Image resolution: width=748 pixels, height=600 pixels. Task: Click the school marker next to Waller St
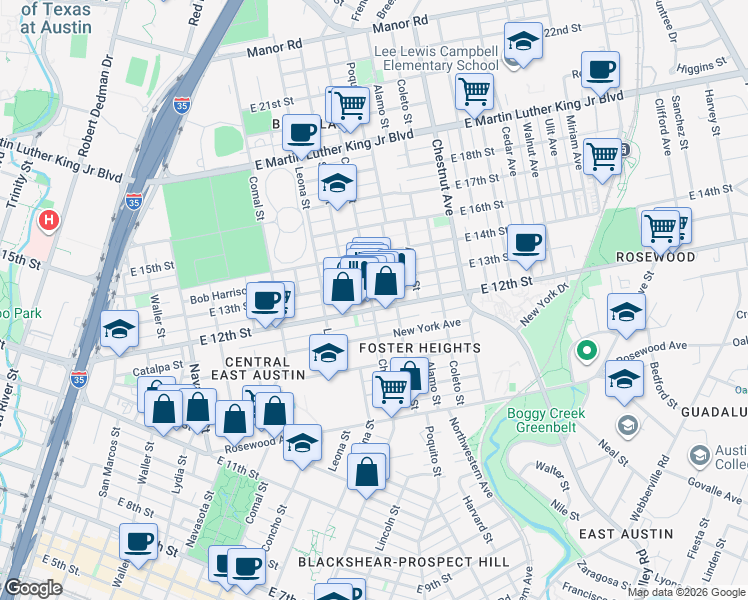pos(120,330)
